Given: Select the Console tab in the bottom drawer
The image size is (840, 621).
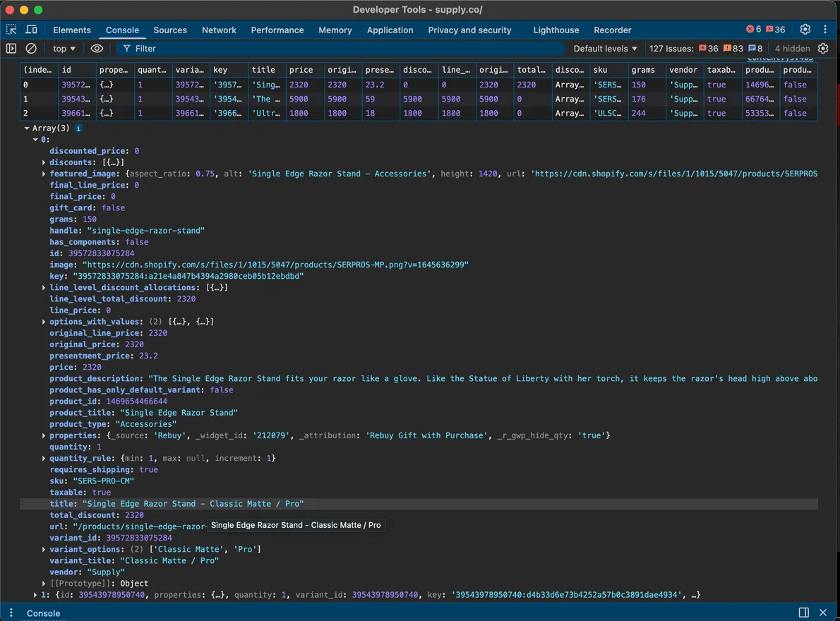Looking at the screenshot, I should [x=43, y=613].
